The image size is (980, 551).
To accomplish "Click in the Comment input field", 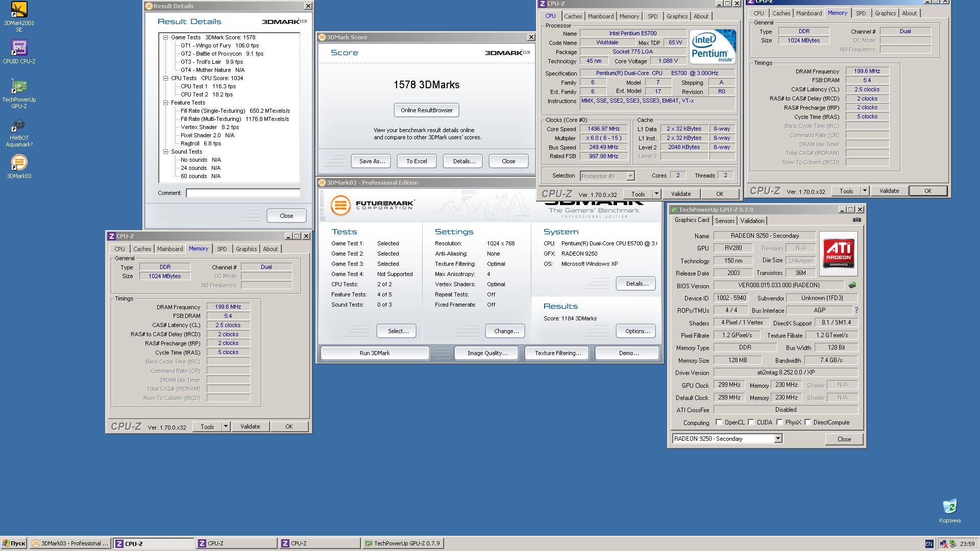I will tap(243, 193).
